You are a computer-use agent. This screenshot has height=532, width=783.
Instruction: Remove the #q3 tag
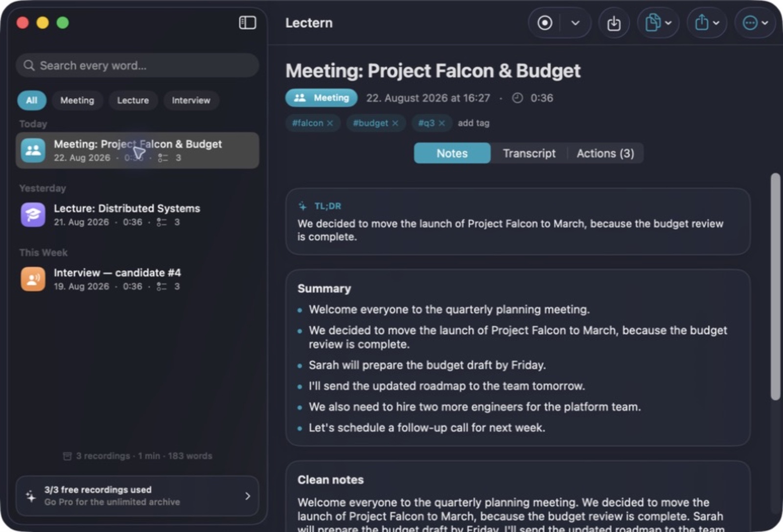click(442, 123)
